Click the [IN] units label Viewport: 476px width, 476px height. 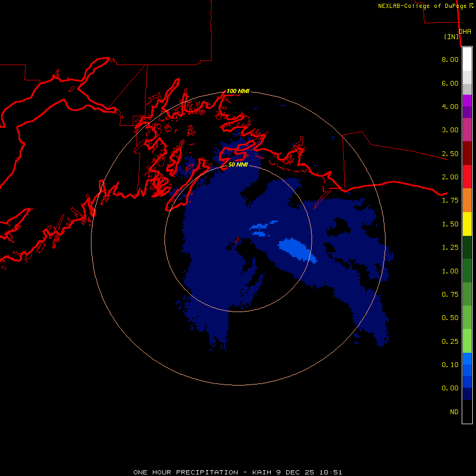[451, 36]
